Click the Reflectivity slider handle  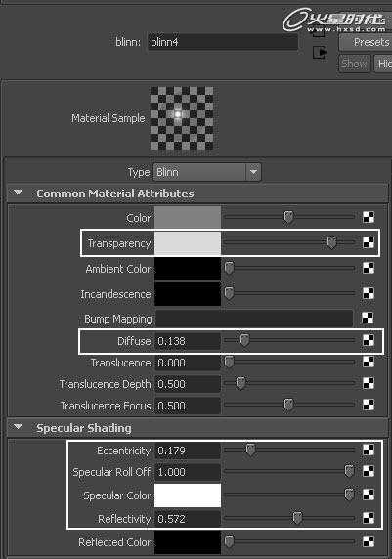pos(297,518)
